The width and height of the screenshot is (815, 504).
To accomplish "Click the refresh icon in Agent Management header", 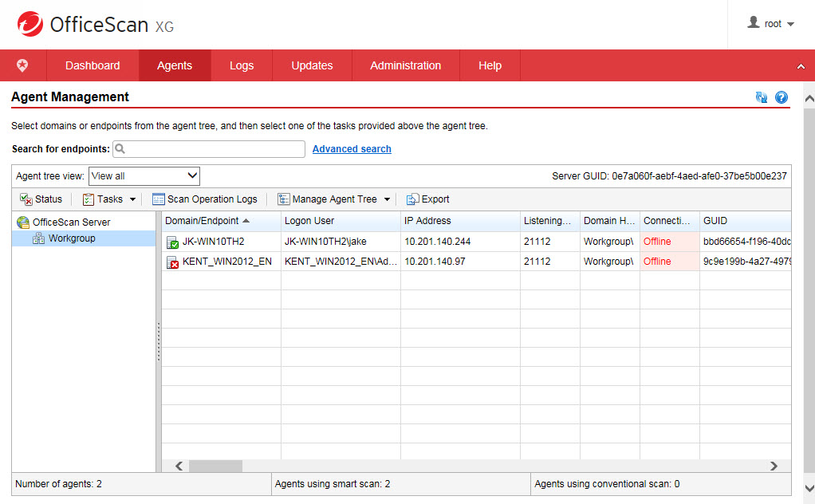I will (x=762, y=97).
